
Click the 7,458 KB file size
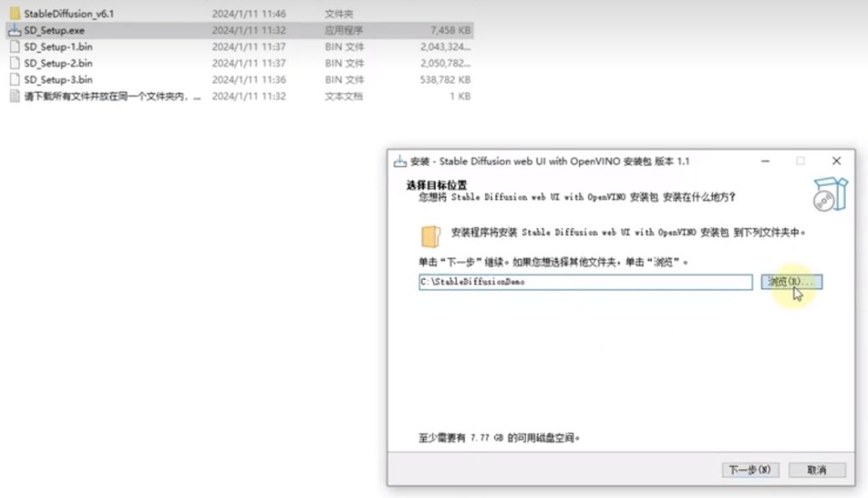pos(451,30)
